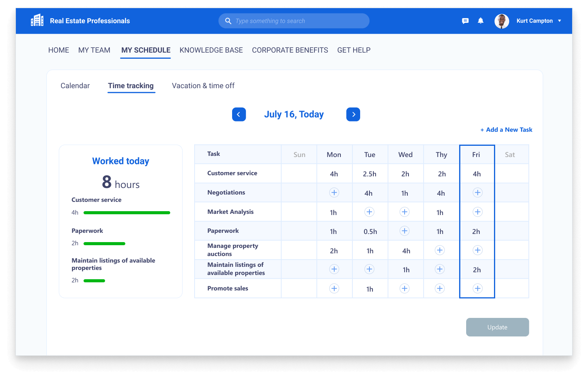Open the Knowledge Base menu
Viewport: 588px width, 379px height.
click(x=211, y=50)
